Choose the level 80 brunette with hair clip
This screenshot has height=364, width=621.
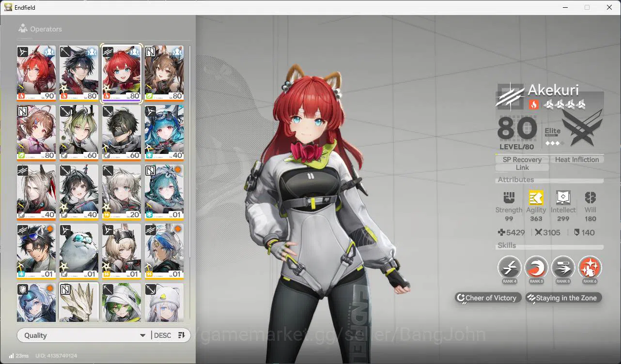coord(36,133)
